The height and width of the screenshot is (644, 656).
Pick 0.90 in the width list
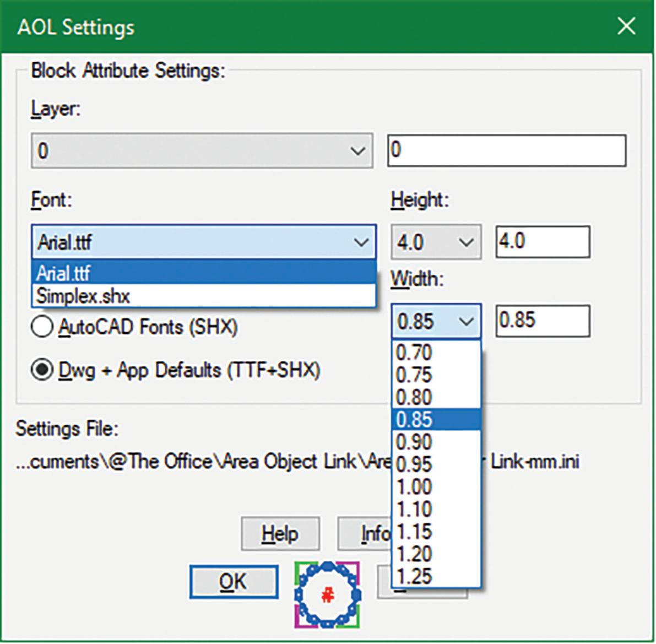click(x=414, y=442)
